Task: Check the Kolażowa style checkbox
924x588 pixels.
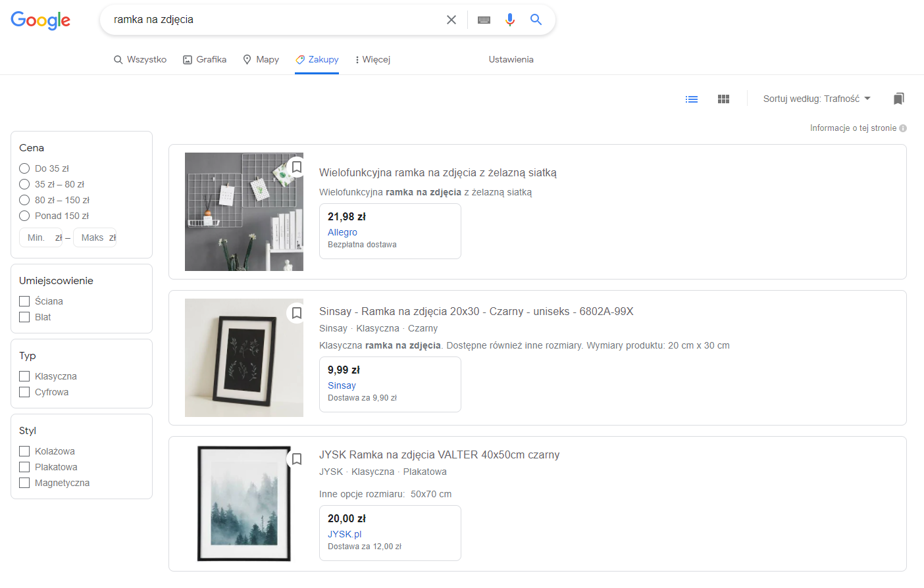Action: click(24, 451)
